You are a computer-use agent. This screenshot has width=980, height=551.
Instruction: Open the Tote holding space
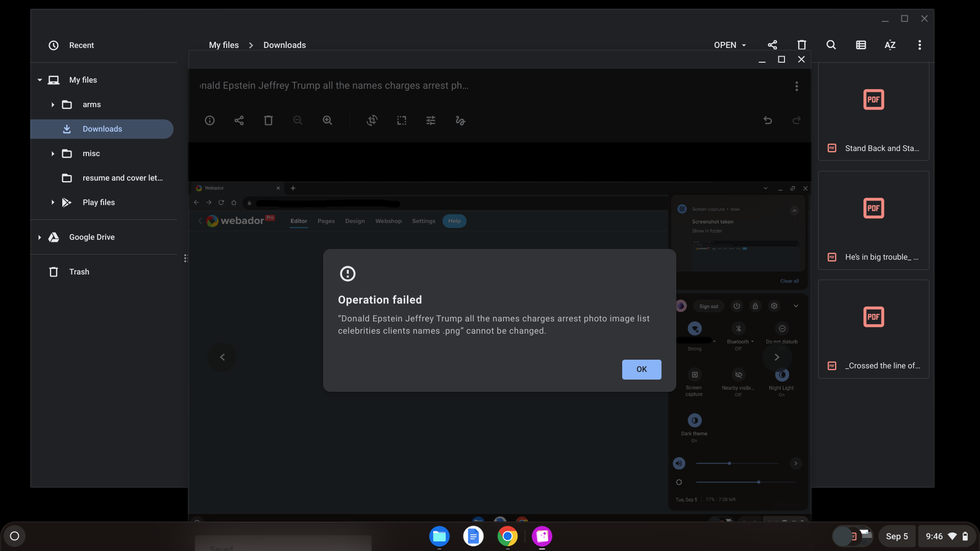(x=852, y=536)
